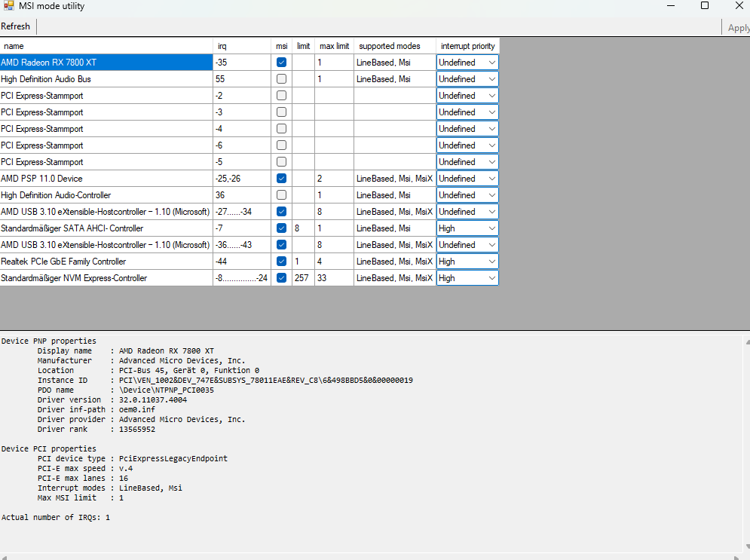Select the AMD PSP 11.0 Device row
Screen dimensions: 750x560
click(106, 179)
